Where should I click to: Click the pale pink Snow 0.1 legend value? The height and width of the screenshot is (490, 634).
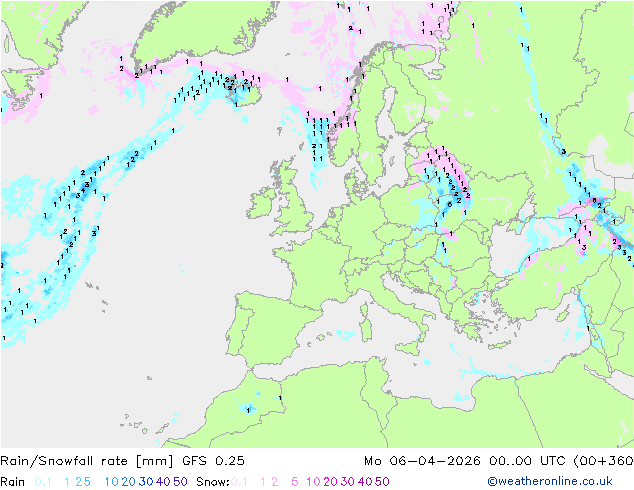click(x=239, y=482)
